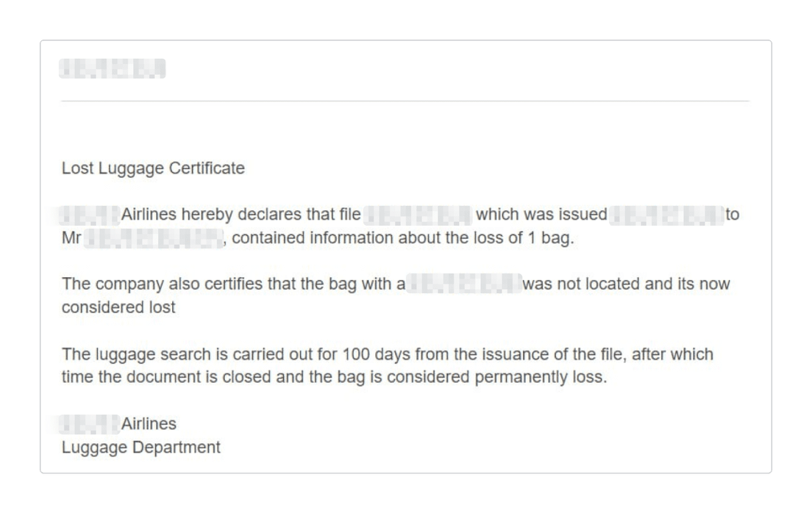Click blurred airline name before 'Airlines hereby'

89,215
